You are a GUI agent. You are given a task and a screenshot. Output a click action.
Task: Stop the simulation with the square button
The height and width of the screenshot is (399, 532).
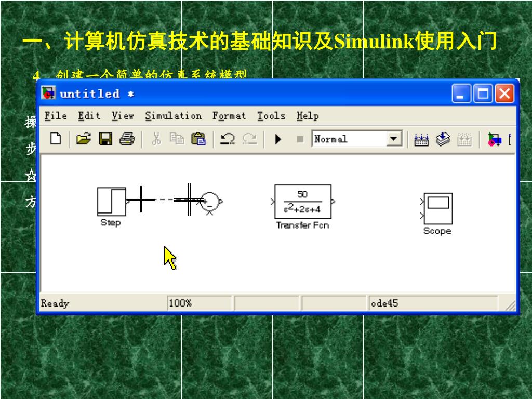(300, 139)
